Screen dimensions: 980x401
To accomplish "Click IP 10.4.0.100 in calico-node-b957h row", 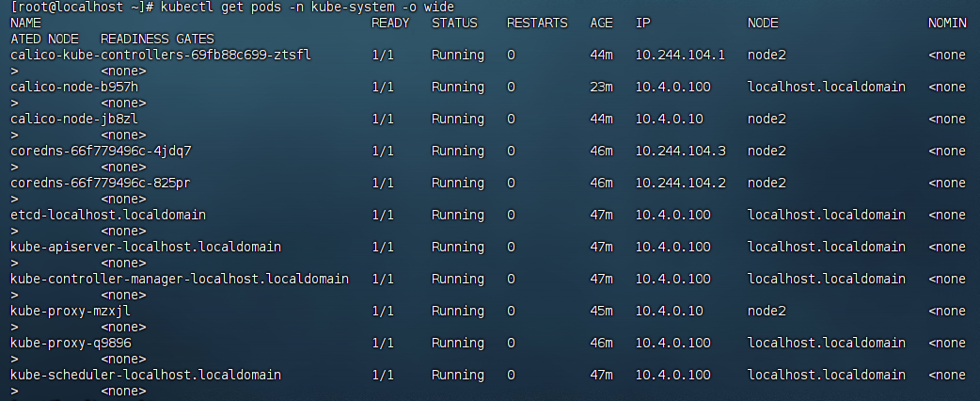I will point(672,87).
